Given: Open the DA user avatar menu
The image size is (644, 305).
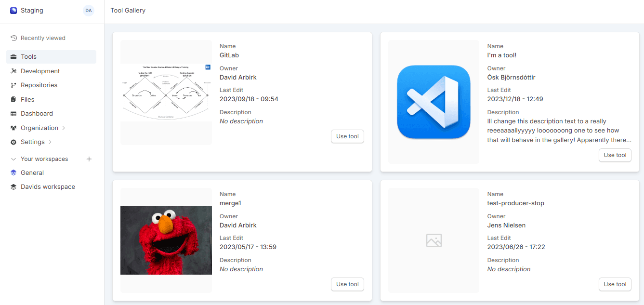Looking at the screenshot, I should tap(88, 11).
